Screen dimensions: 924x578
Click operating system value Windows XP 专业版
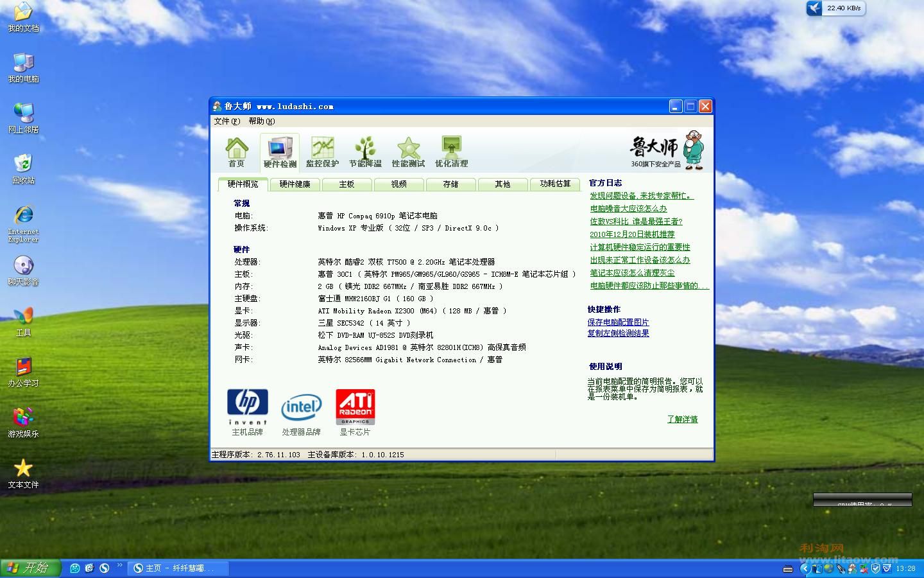tap(408, 228)
